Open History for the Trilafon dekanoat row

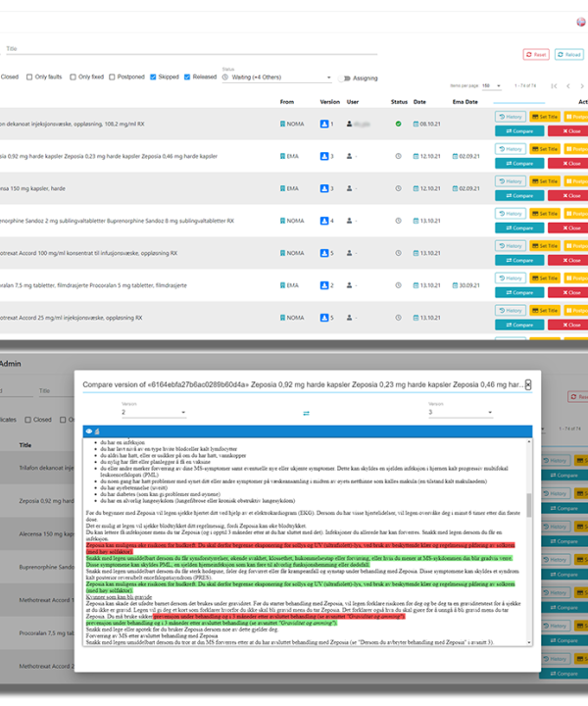pyautogui.click(x=511, y=117)
